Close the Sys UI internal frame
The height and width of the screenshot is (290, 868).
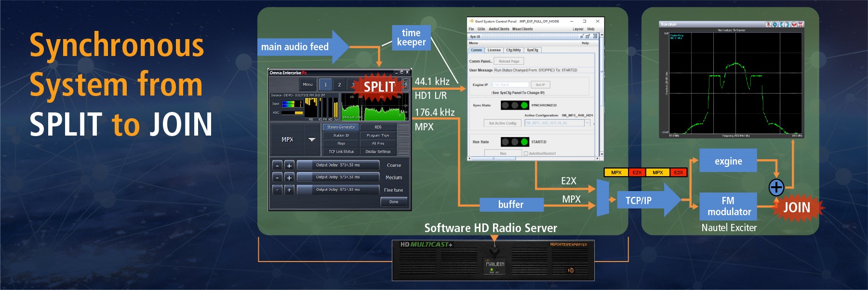(595, 36)
